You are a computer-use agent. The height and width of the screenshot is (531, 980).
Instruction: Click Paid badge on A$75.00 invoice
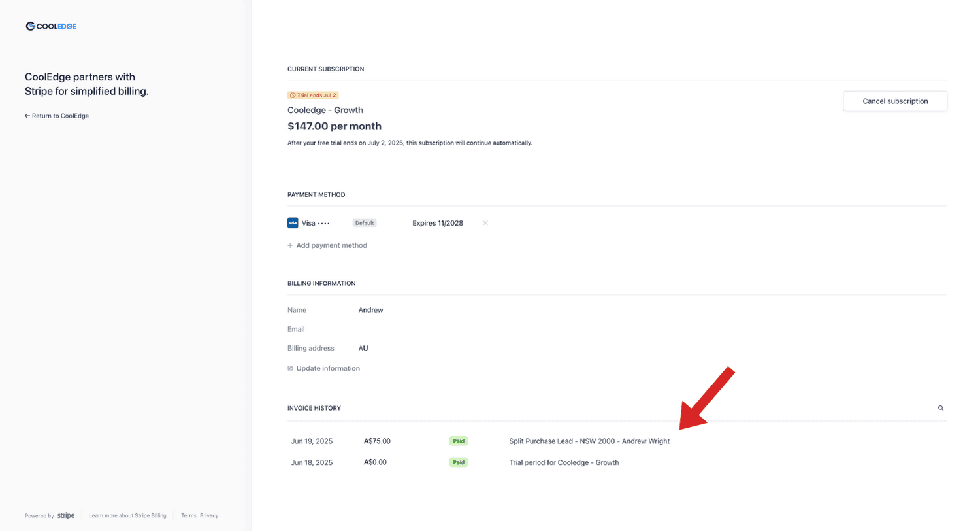[x=459, y=441]
